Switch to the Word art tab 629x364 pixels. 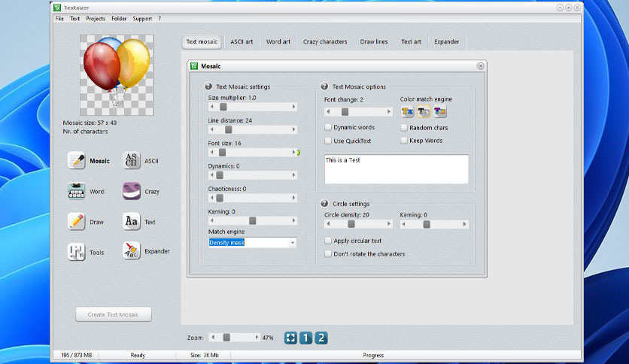[278, 41]
